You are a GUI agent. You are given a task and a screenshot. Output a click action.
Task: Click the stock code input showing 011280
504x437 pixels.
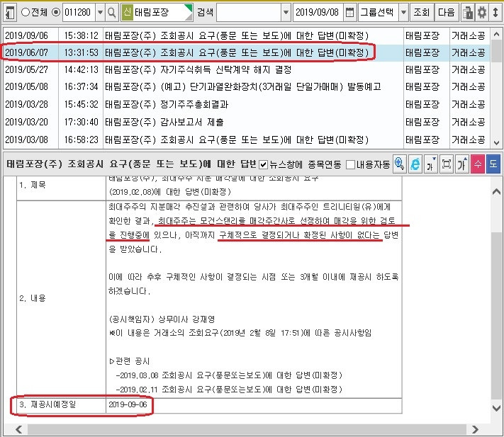coord(79,13)
